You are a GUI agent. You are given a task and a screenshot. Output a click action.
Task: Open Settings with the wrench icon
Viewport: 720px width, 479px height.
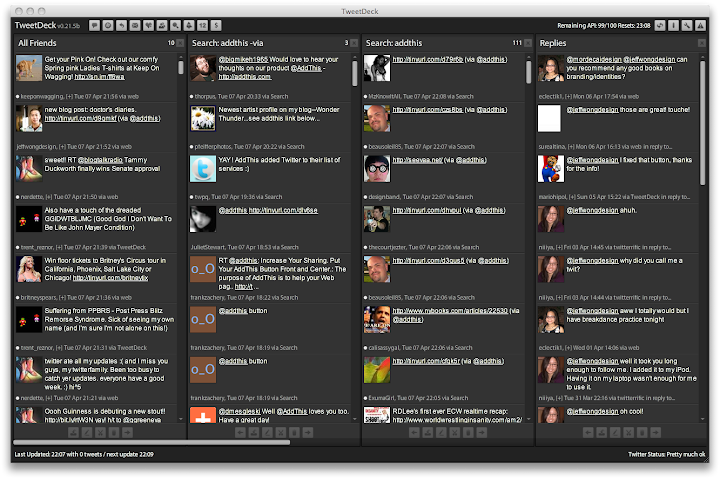[686, 26]
